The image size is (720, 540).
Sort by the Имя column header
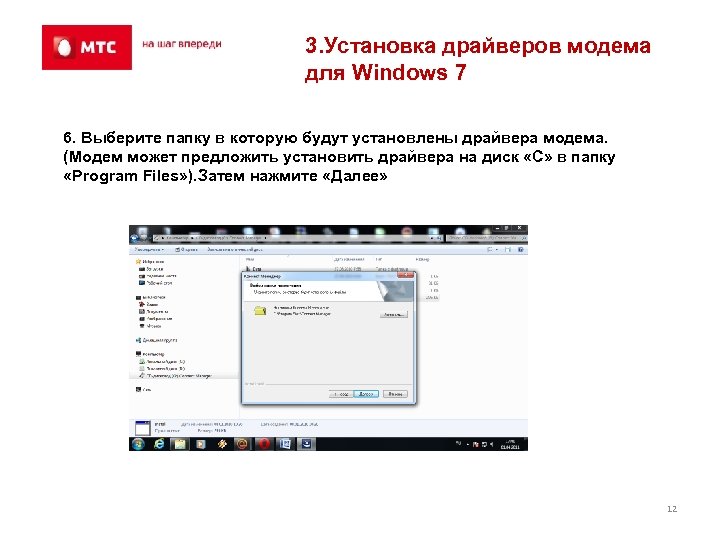[x=251, y=259]
